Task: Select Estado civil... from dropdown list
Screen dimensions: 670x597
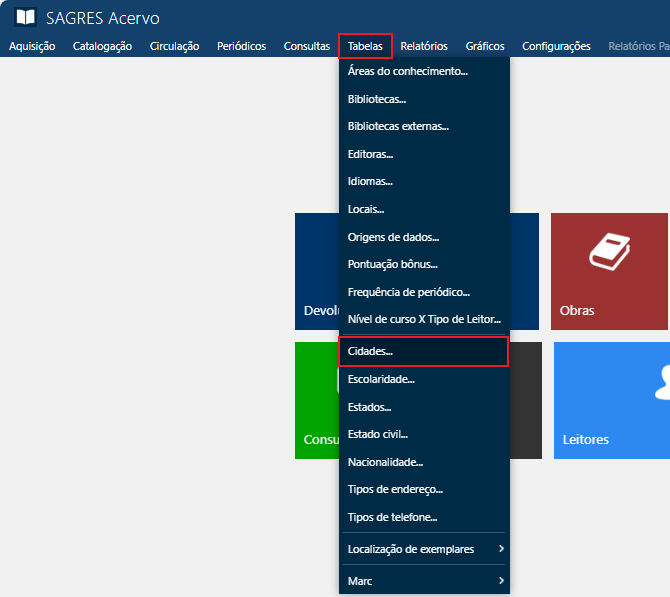Action: click(377, 434)
